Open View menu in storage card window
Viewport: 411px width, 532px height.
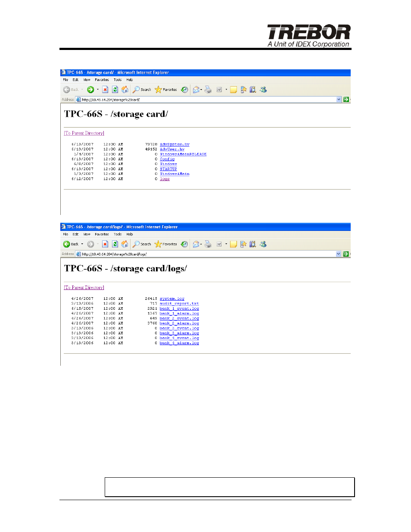pyautogui.click(x=87, y=80)
